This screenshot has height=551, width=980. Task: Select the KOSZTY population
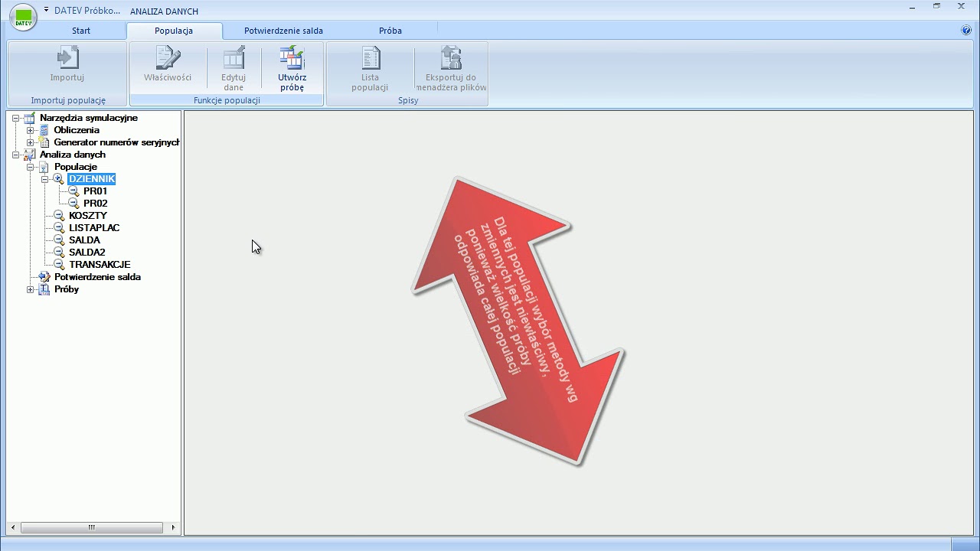point(88,216)
